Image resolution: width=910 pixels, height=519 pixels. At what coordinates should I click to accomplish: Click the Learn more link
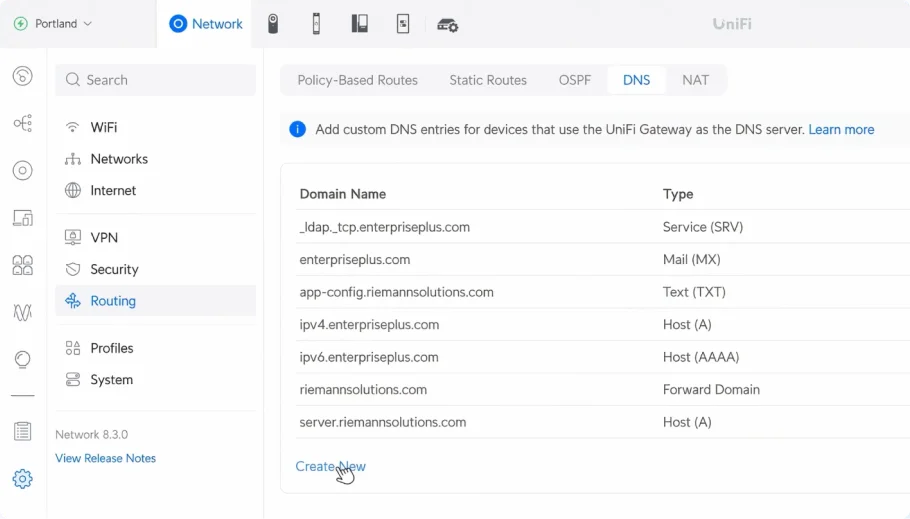(841, 129)
